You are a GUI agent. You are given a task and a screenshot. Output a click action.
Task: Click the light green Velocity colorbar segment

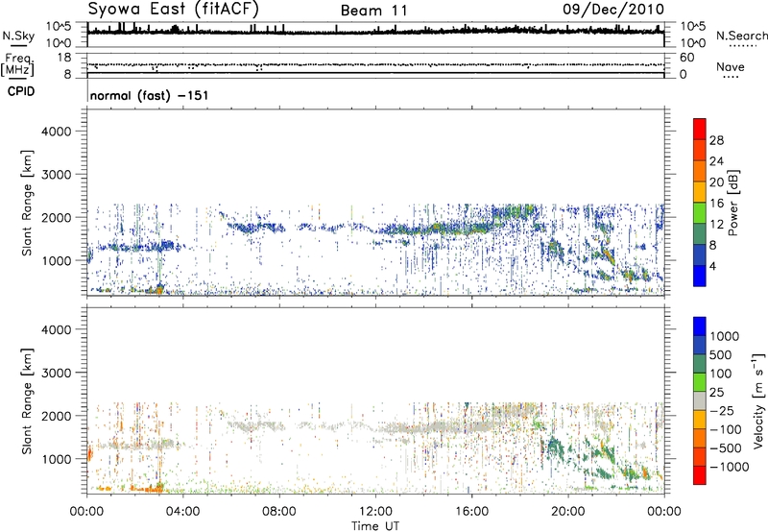700,382
